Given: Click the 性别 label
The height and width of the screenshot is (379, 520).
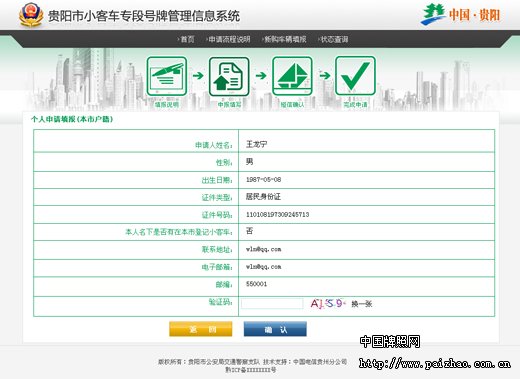Looking at the screenshot, I should click(x=224, y=163).
